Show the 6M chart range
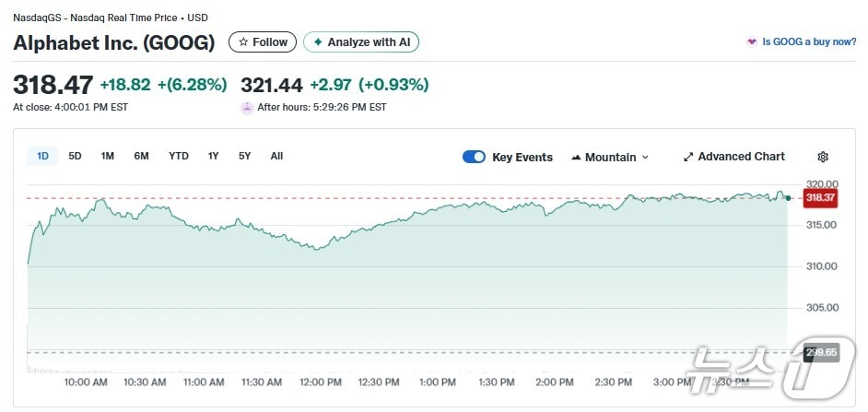868x412 pixels. [x=141, y=157]
